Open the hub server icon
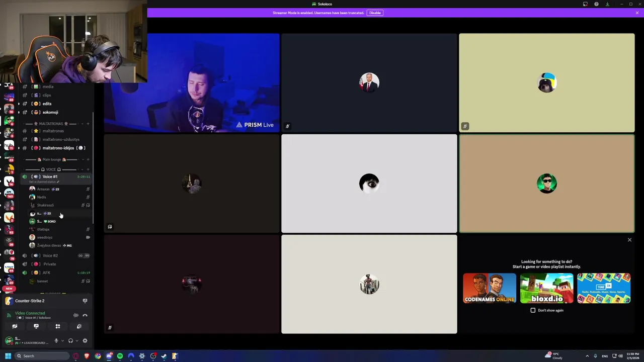The image size is (644, 362). coord(9,144)
